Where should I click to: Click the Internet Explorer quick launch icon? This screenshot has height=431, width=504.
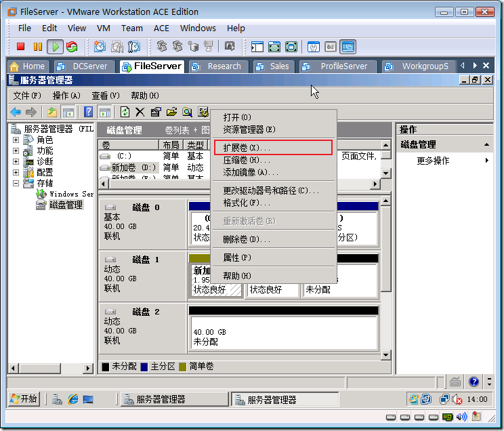pos(73,399)
